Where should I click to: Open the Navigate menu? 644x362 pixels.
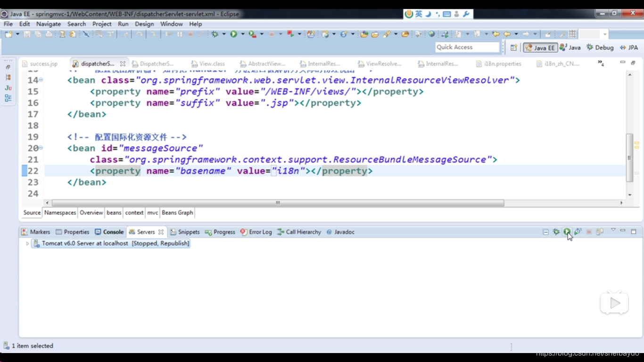pyautogui.click(x=49, y=24)
